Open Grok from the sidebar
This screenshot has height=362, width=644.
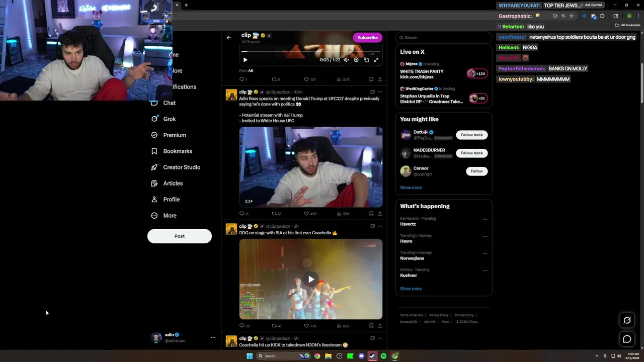[x=163, y=119]
